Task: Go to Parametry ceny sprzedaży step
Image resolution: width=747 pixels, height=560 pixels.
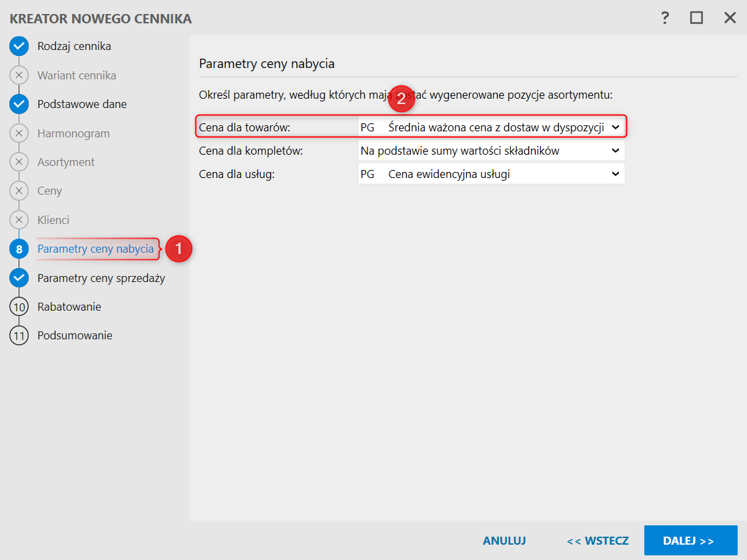Action: [x=101, y=278]
